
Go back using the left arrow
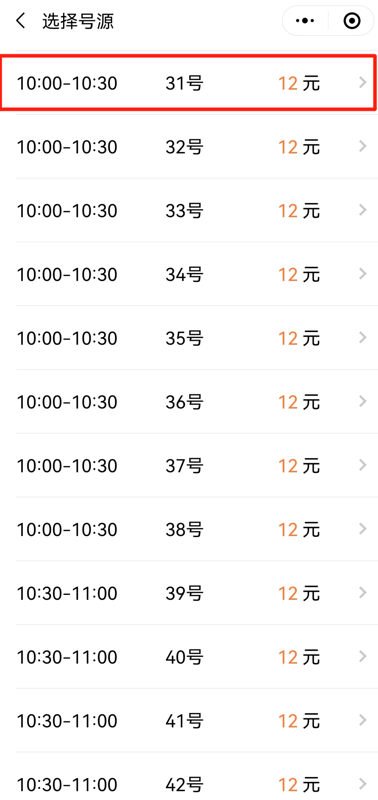pos(20,21)
